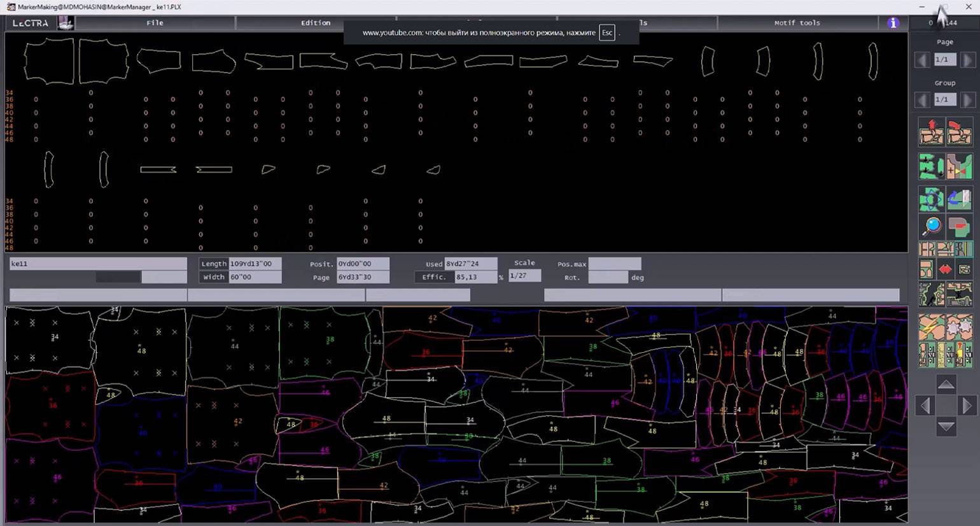The image size is (980, 526).
Task: Click the icon with curved red arrow
Action: point(959,133)
